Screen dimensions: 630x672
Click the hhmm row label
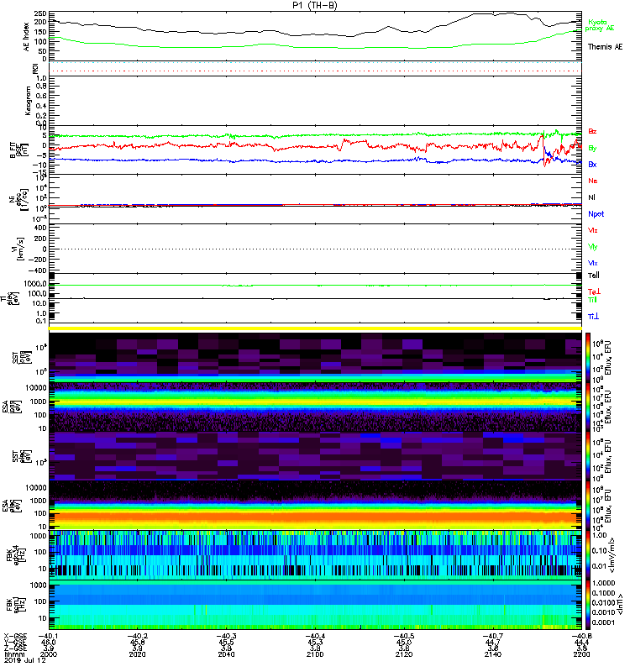click(14, 654)
